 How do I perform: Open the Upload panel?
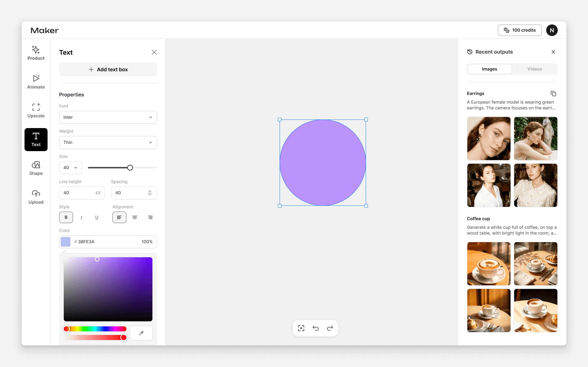[36, 197]
